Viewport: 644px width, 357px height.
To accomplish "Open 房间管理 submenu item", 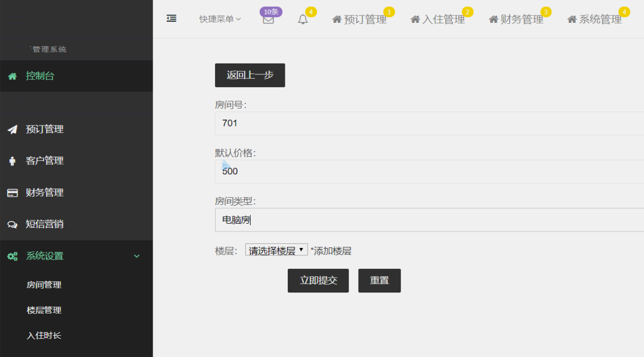I will (x=44, y=285).
